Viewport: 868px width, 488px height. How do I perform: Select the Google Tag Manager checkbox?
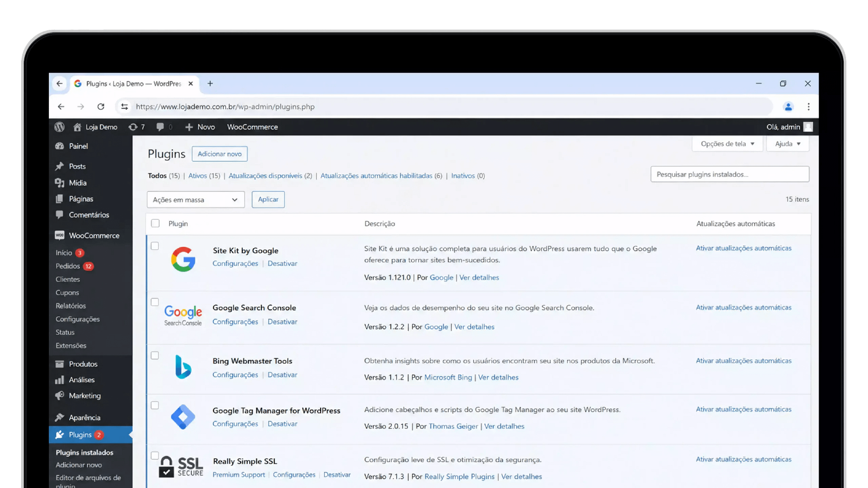pyautogui.click(x=155, y=405)
